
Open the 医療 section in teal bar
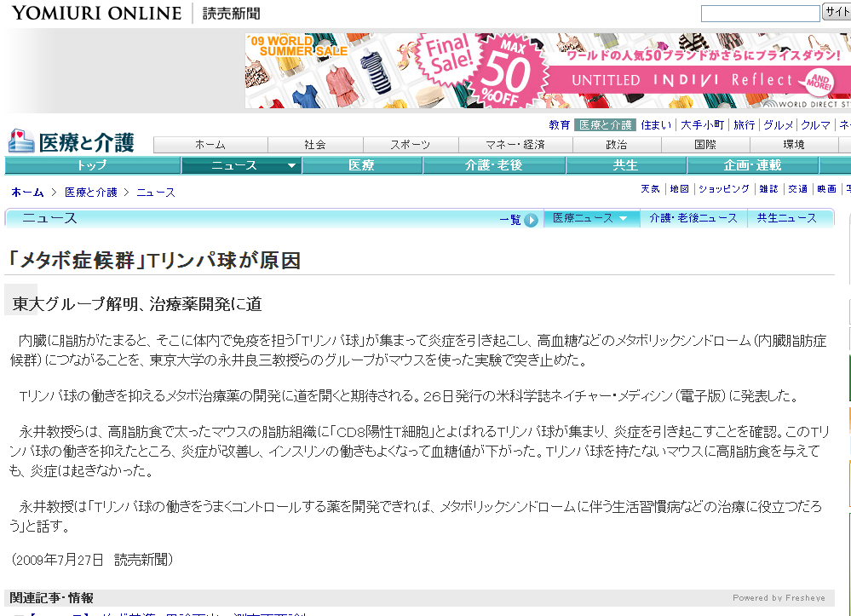pos(361,165)
